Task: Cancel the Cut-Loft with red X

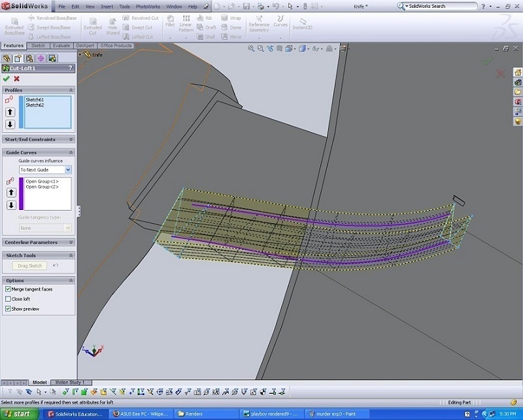Action: pos(17,79)
